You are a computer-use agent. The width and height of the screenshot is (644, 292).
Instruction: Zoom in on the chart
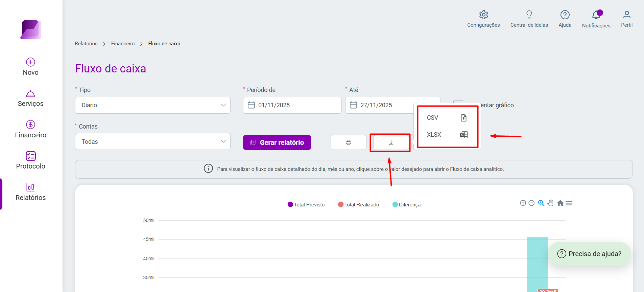[x=523, y=203]
